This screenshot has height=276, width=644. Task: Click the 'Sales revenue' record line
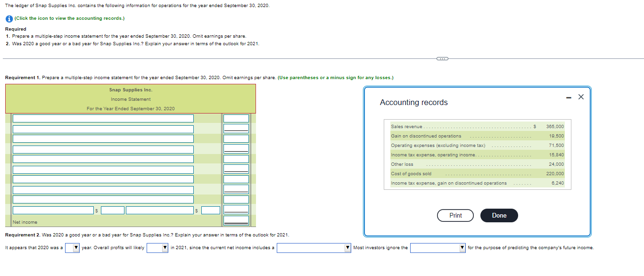click(406, 127)
